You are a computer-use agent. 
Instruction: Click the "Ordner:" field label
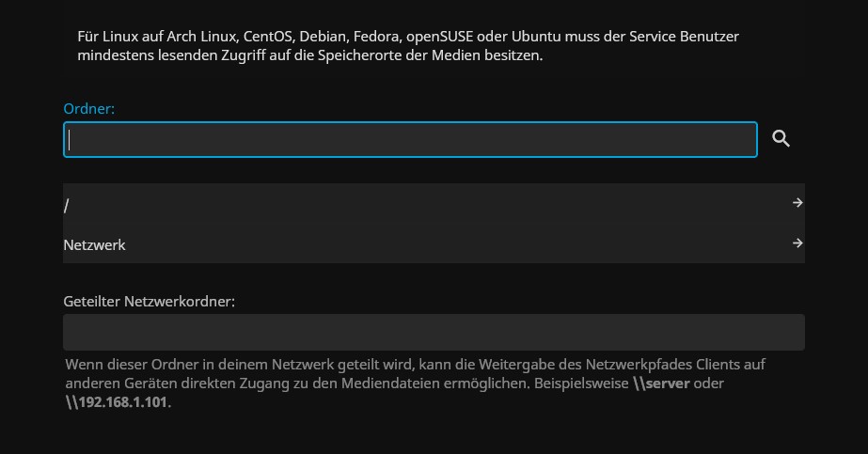(88, 109)
